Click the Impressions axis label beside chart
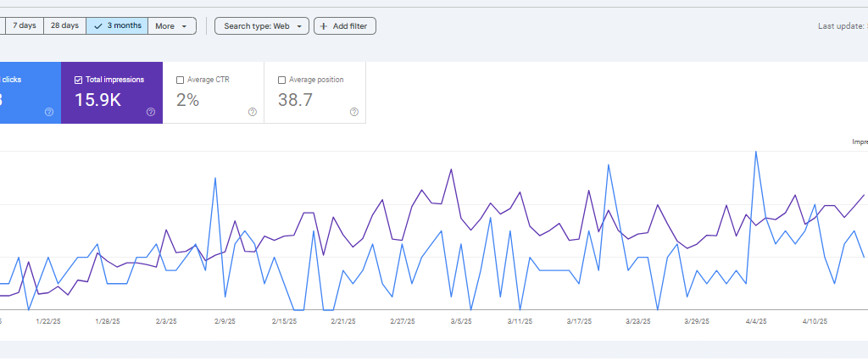 pos(860,142)
